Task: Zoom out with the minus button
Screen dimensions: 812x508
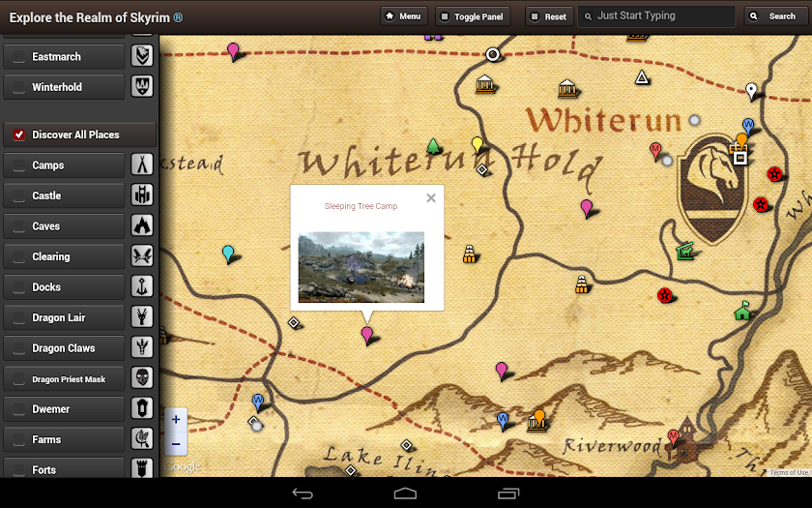Action: (176, 444)
